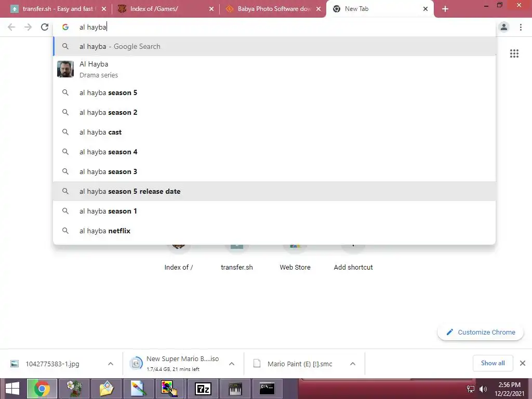Select 'al hayba season 2' suggestion
Screen dimensions: 532x399
click(274, 112)
